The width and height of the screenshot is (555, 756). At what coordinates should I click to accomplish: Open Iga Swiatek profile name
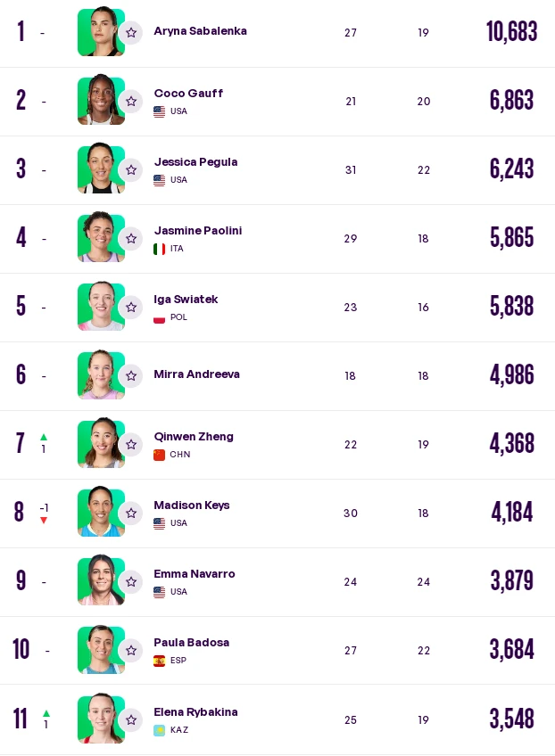[186, 300]
